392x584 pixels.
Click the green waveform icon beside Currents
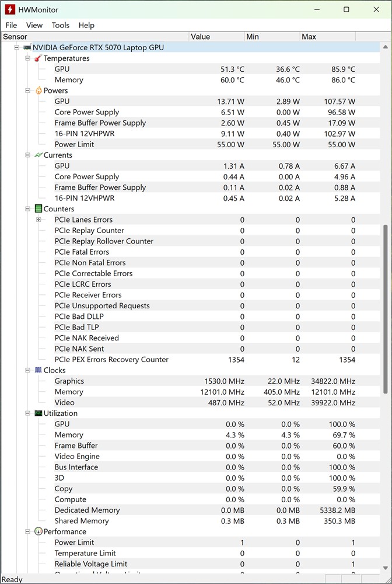coord(38,155)
